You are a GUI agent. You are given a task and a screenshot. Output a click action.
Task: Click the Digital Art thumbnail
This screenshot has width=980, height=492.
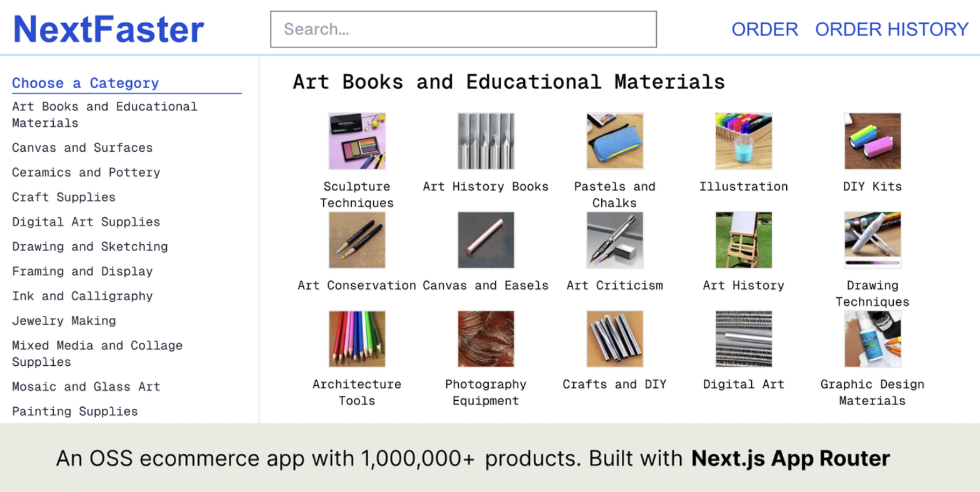(x=743, y=339)
